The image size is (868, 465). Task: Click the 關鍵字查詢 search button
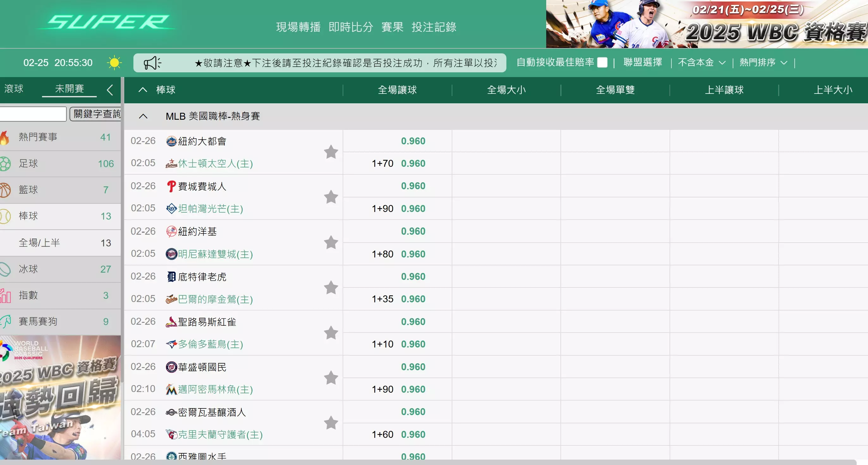coord(95,114)
